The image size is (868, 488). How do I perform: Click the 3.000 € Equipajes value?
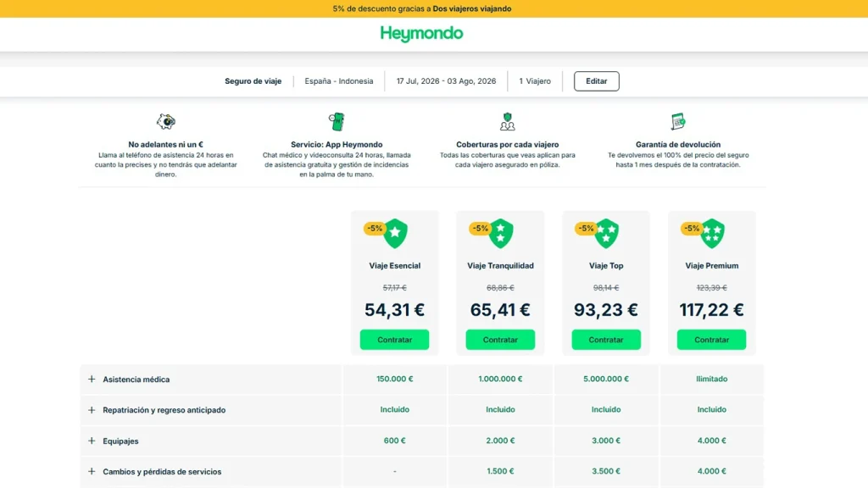[x=606, y=441]
